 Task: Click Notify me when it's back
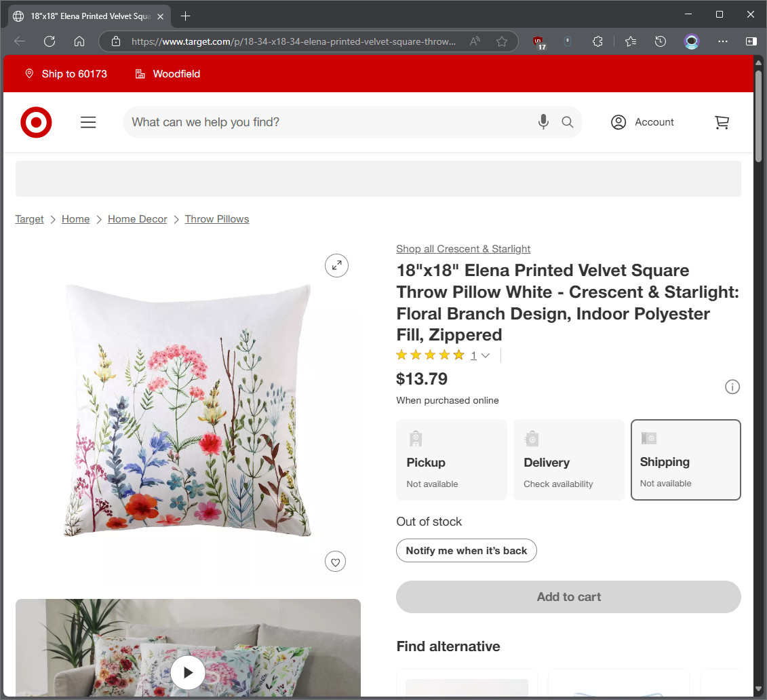(466, 551)
